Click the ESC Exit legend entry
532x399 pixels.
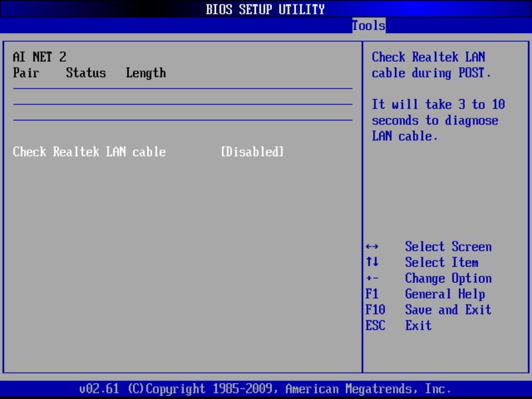pyautogui.click(x=417, y=326)
